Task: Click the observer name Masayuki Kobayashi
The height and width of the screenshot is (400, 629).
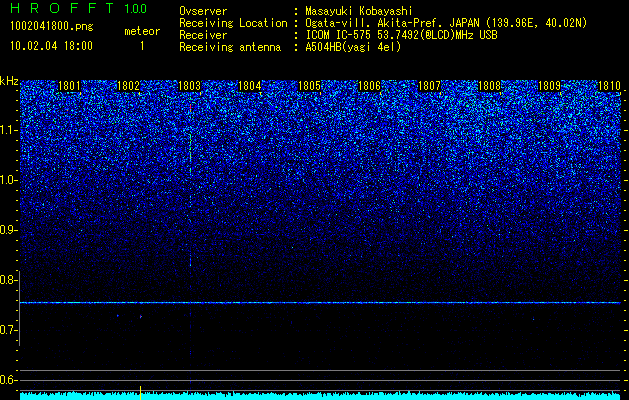Action: pos(359,11)
